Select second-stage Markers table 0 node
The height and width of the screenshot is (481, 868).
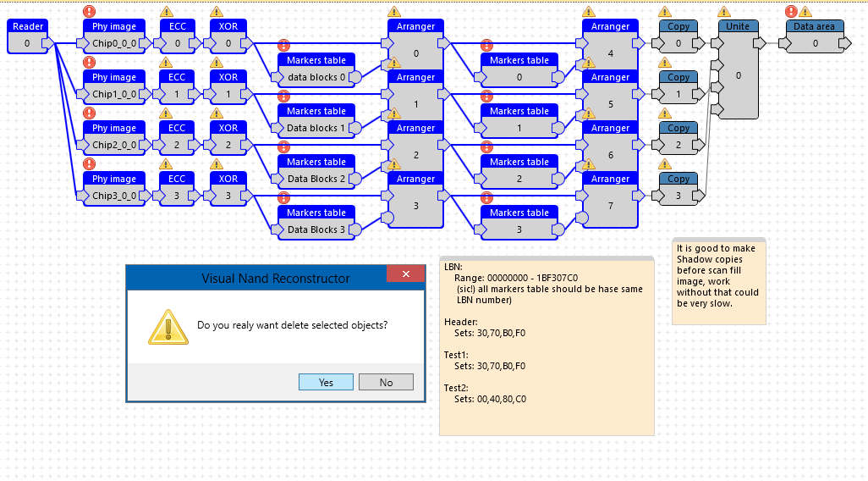click(519, 69)
